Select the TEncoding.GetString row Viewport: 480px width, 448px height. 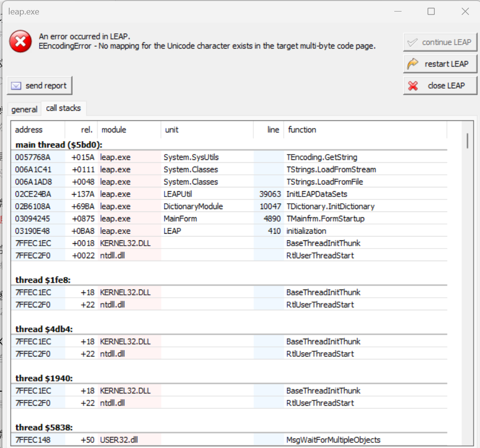[x=229, y=157]
